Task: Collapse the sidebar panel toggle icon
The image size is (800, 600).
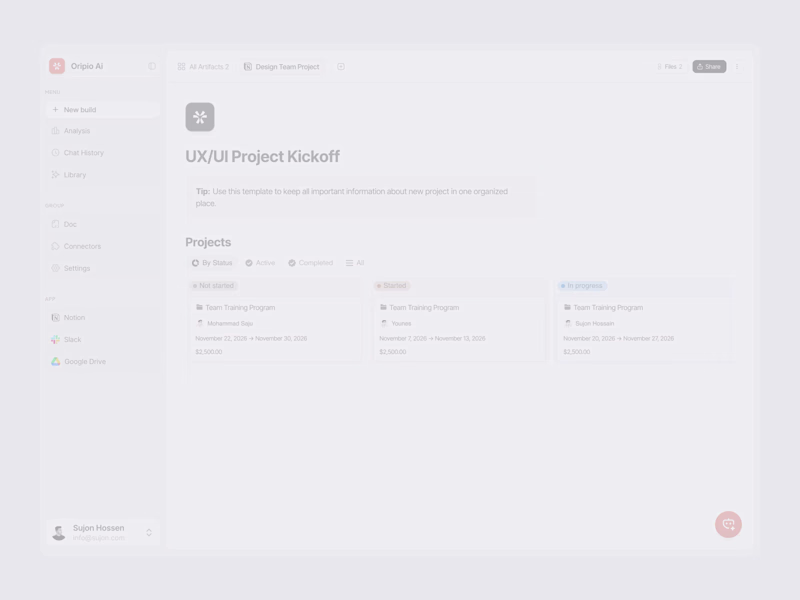Action: click(x=152, y=66)
